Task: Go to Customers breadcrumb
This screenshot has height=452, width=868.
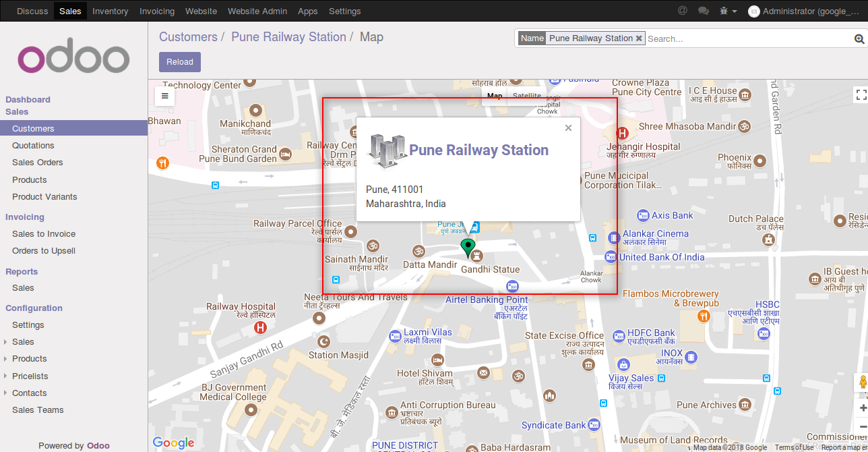Action: click(188, 37)
